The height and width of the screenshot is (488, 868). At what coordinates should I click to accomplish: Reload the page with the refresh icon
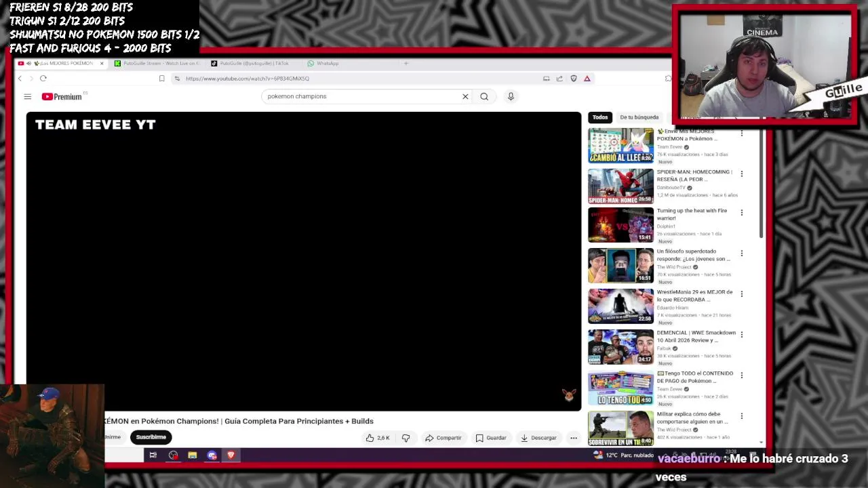click(x=43, y=79)
